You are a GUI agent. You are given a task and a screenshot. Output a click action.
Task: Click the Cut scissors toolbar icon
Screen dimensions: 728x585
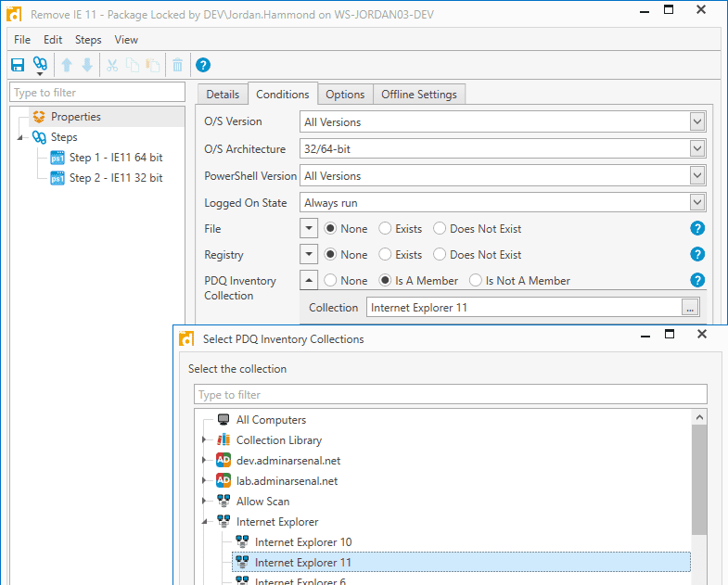coord(112,65)
